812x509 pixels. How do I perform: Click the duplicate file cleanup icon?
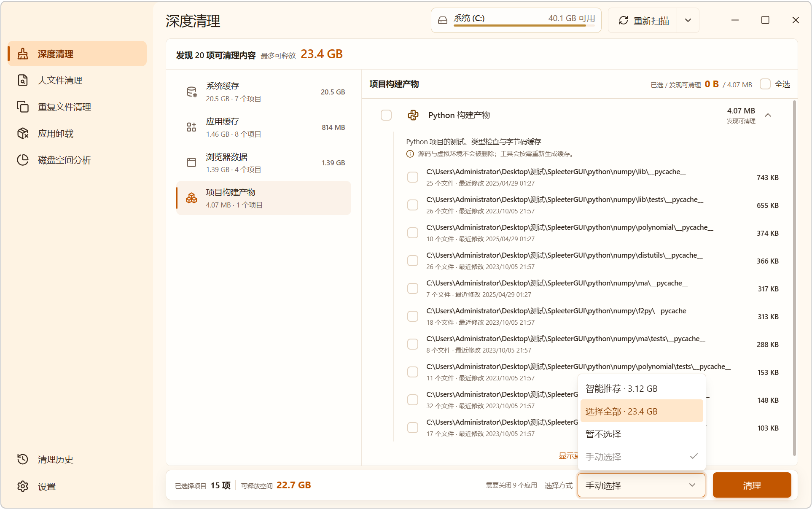(23, 107)
